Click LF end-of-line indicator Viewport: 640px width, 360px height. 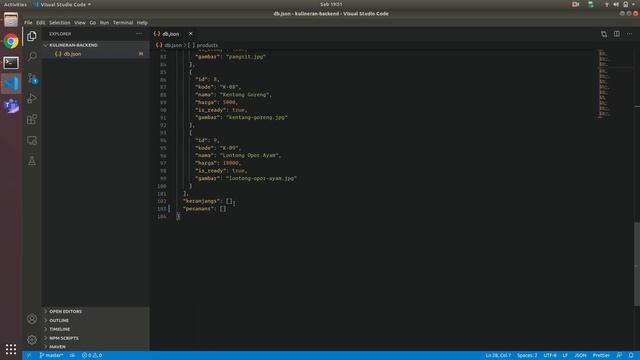(565, 356)
